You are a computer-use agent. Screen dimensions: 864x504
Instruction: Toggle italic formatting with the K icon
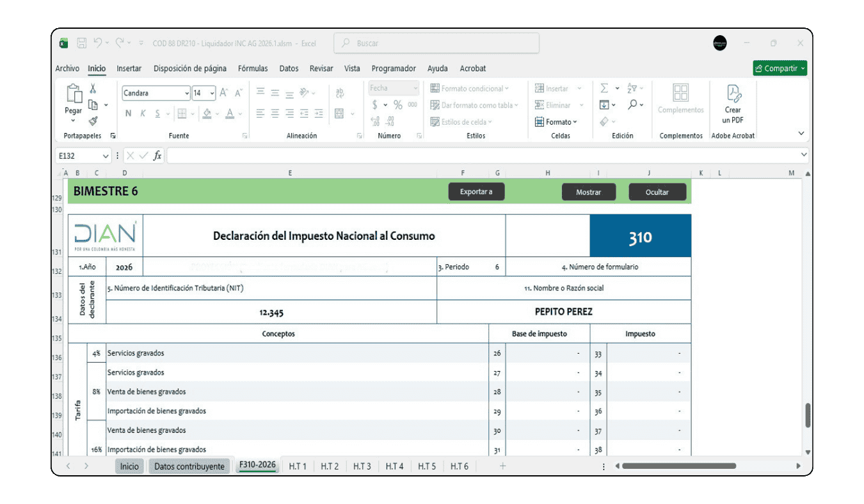143,113
